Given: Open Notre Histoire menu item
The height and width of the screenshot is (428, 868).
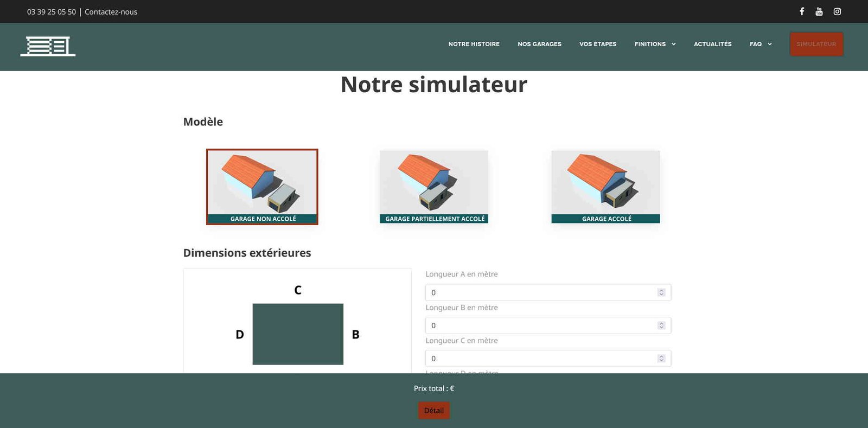Looking at the screenshot, I should pos(474,44).
